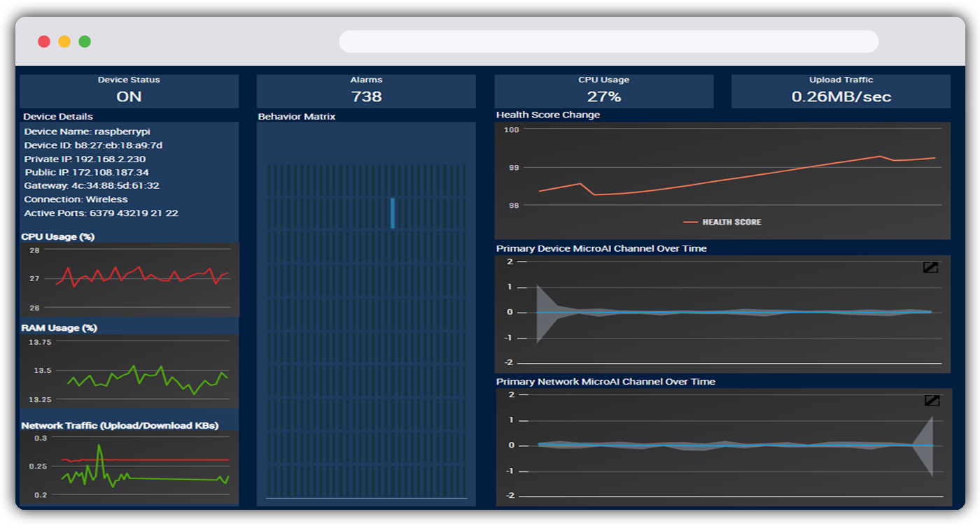Click the green maximize window button
Screen dimensions: 980x528
[x=85, y=41]
